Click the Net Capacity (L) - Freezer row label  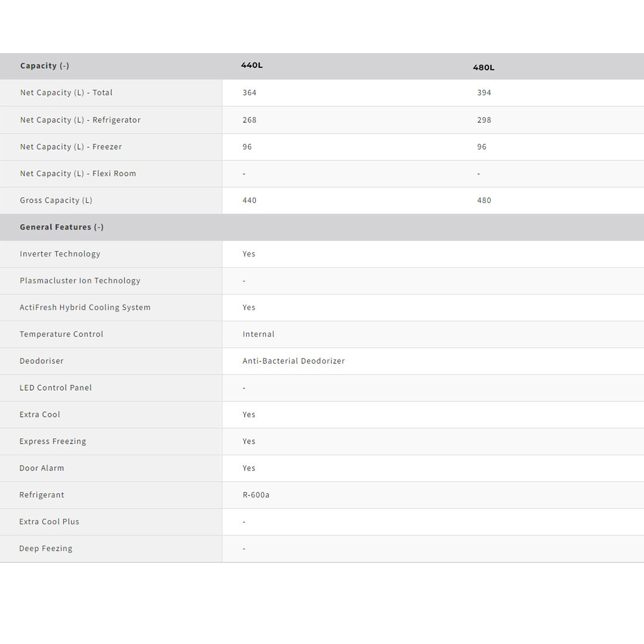tap(71, 147)
